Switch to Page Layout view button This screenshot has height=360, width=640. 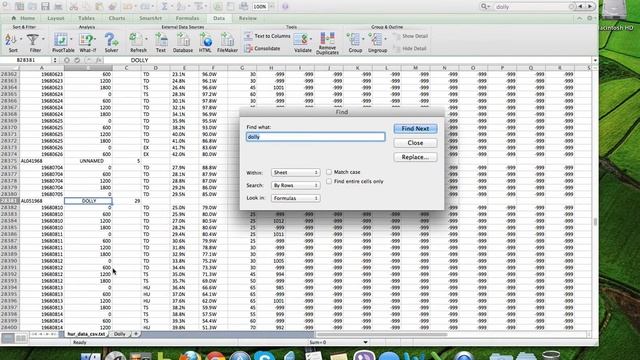(x=21, y=338)
